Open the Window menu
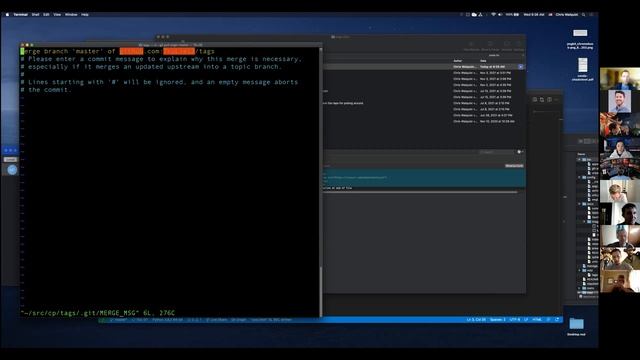This screenshot has width=640, height=360. pyautogui.click(x=71, y=14)
